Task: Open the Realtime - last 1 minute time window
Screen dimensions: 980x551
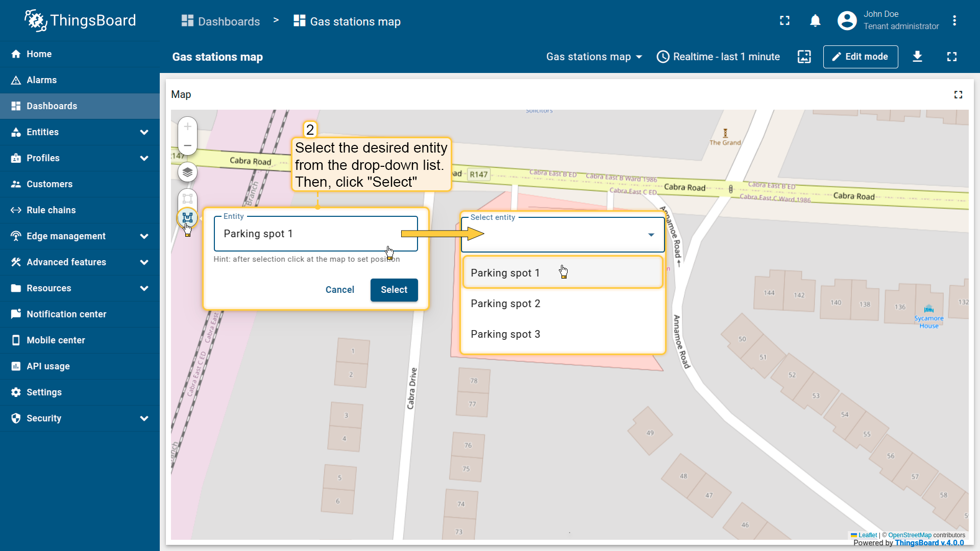Action: click(x=718, y=57)
